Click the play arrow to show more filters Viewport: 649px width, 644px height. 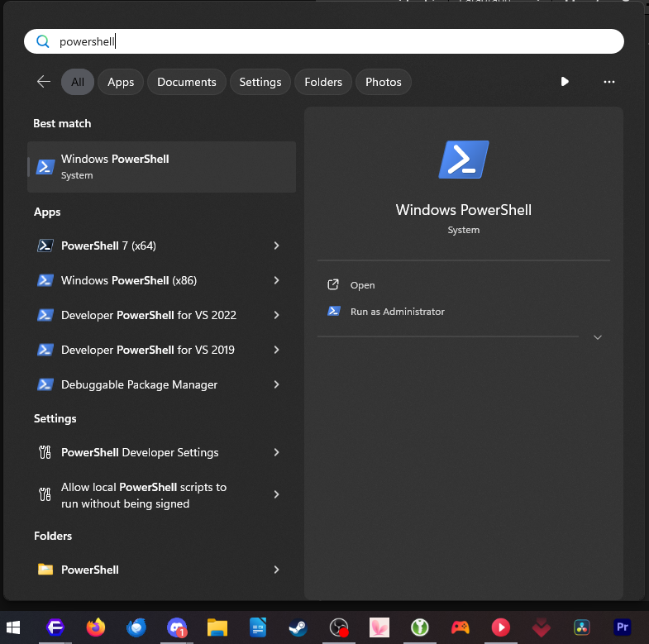[x=564, y=82]
